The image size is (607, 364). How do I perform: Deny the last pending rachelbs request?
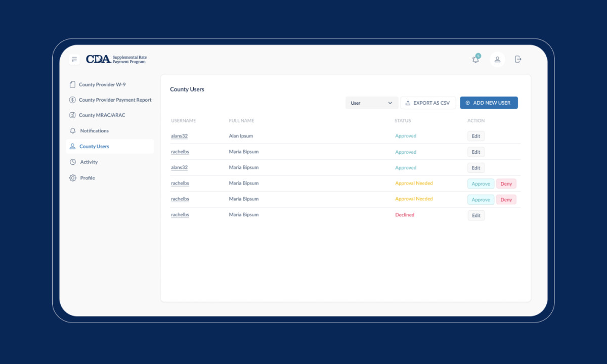[x=506, y=199]
